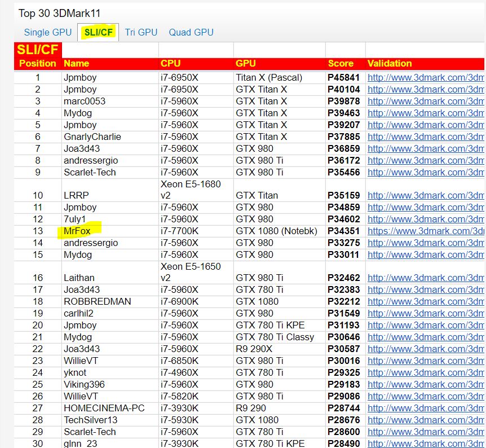Select the TechSilver13 name cell
Image resolution: width=486 pixels, height=448 pixels.
click(x=110, y=420)
